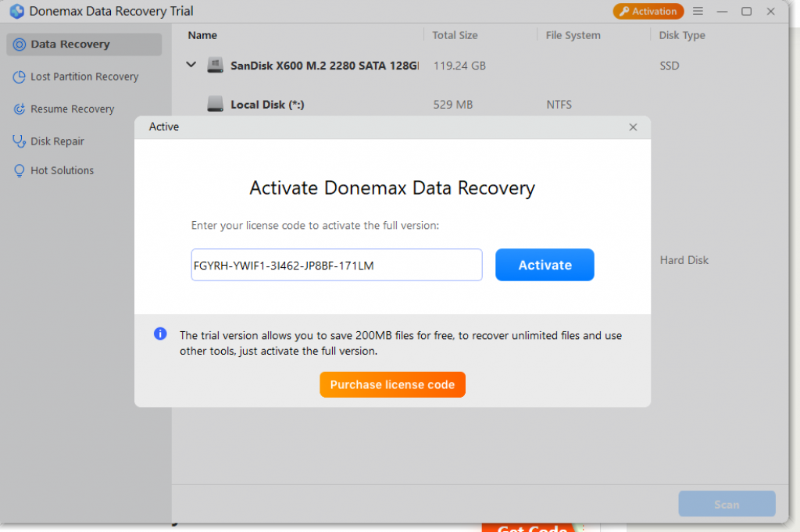Image resolution: width=800 pixels, height=532 pixels.
Task: Close the Active dialog
Action: coord(633,127)
